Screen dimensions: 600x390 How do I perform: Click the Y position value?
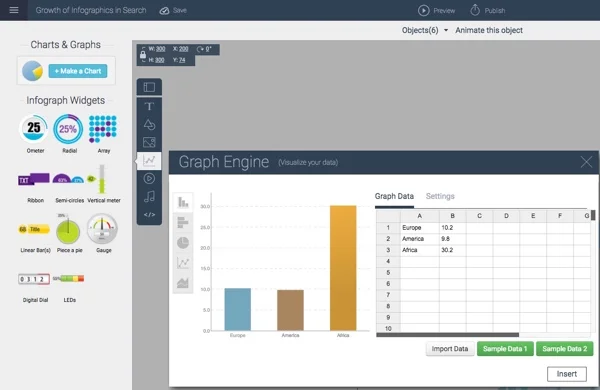click(182, 60)
